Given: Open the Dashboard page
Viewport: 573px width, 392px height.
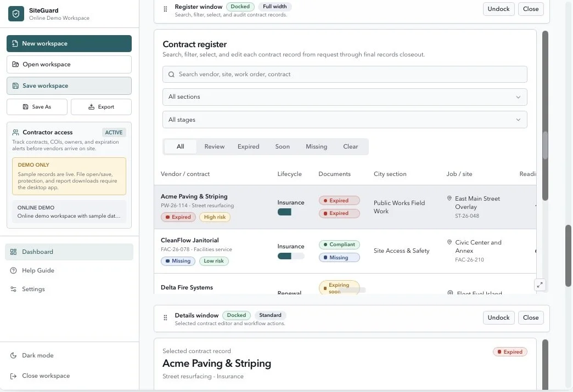Looking at the screenshot, I should pyautogui.click(x=69, y=252).
